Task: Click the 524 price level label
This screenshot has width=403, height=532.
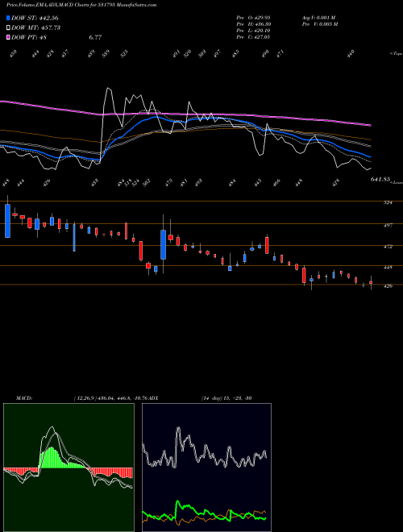Action: point(388,203)
